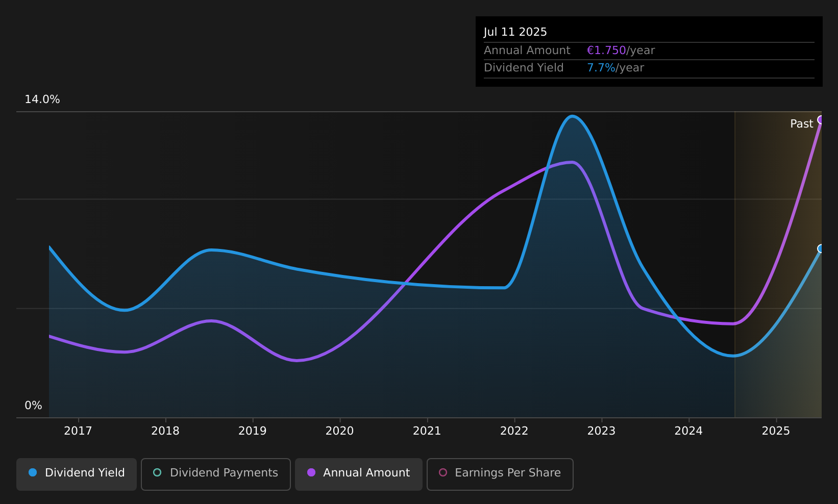This screenshot has width=838, height=504.
Task: Click the 0% y-axis label
Action: pyautogui.click(x=34, y=406)
